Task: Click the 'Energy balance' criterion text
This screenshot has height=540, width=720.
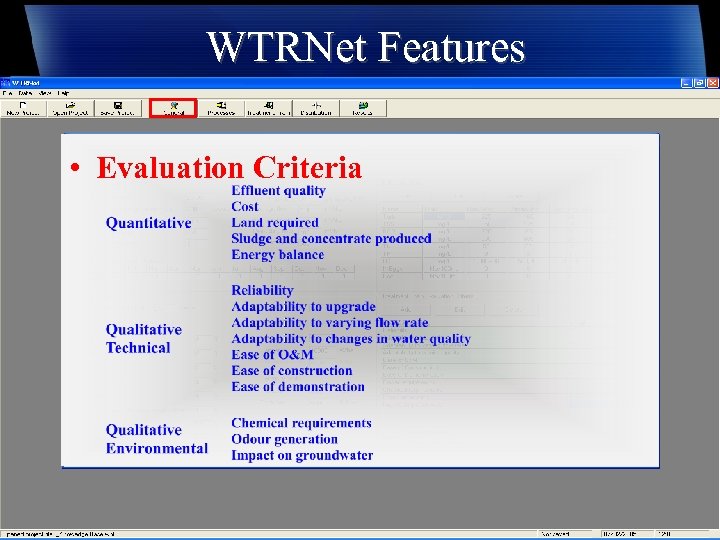Action: pyautogui.click(x=277, y=255)
